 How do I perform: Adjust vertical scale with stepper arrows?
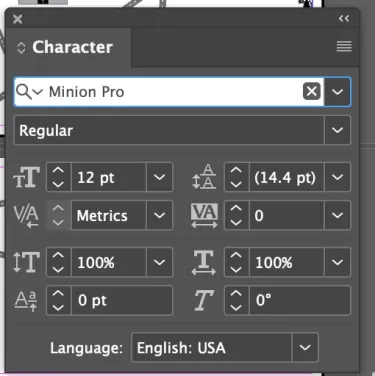tap(58, 262)
